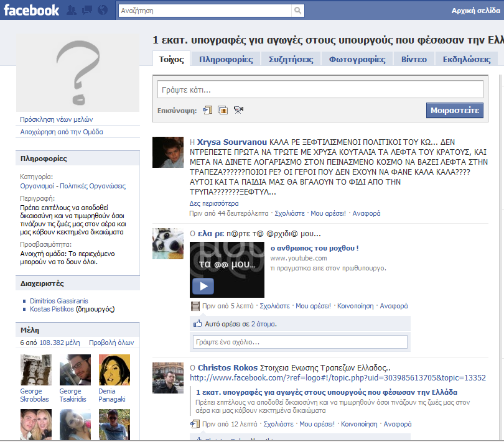
Task: Open the messages icon in the top bar
Action: coord(86,11)
